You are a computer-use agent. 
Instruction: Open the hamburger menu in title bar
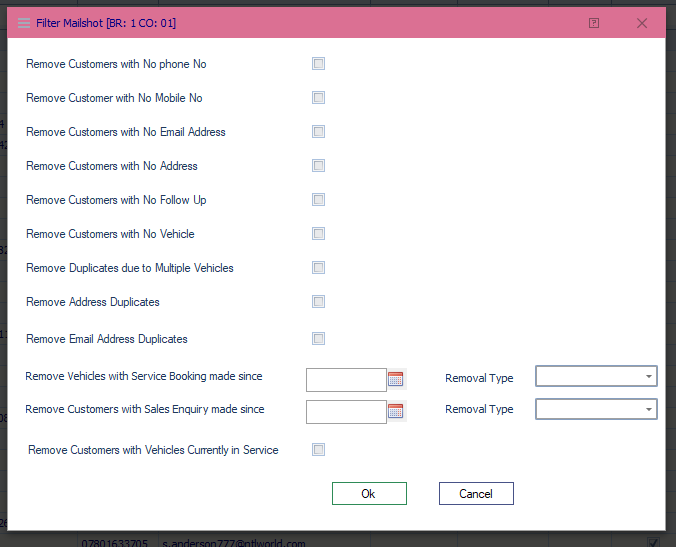coord(24,23)
